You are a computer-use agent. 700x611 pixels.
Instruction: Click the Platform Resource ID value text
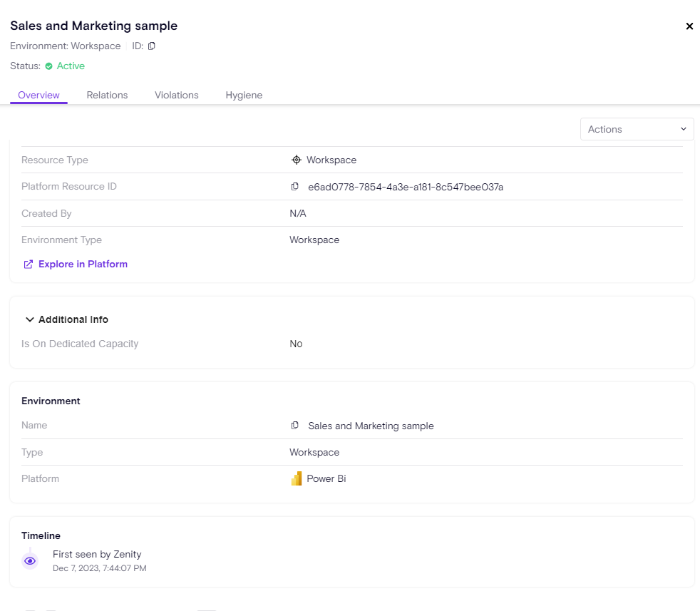pyautogui.click(x=406, y=187)
